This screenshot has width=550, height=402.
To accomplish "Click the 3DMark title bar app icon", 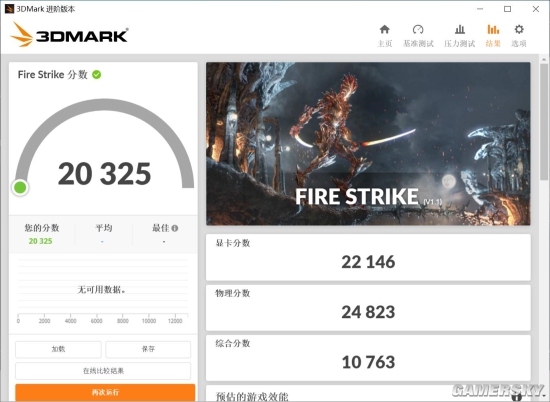I will click(9, 8).
